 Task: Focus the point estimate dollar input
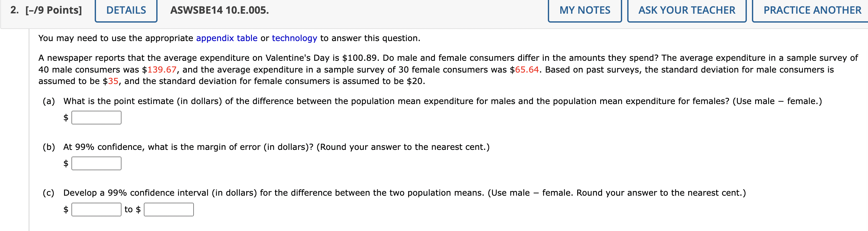coord(96,117)
